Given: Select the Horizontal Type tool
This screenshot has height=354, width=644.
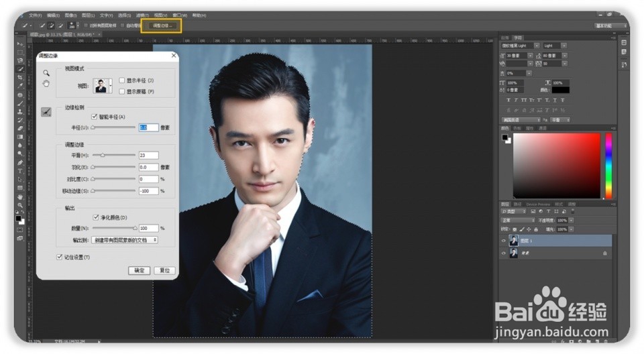Looking at the screenshot, I should pyautogui.click(x=19, y=171).
